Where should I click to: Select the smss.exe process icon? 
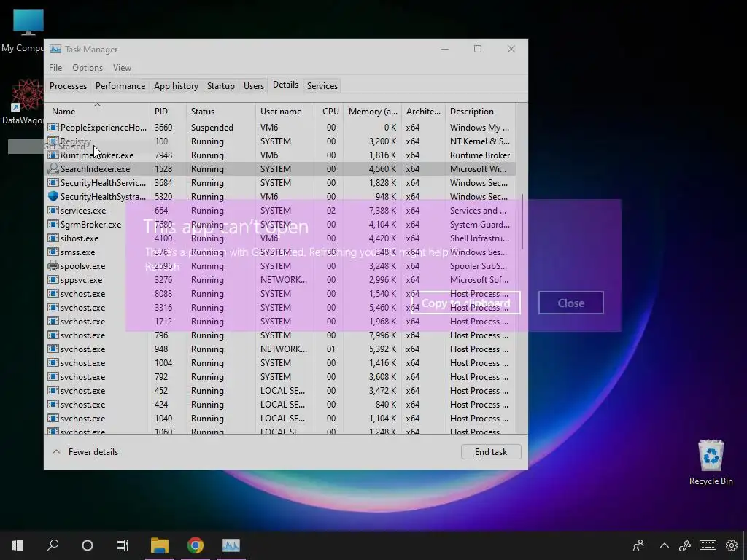coord(53,252)
